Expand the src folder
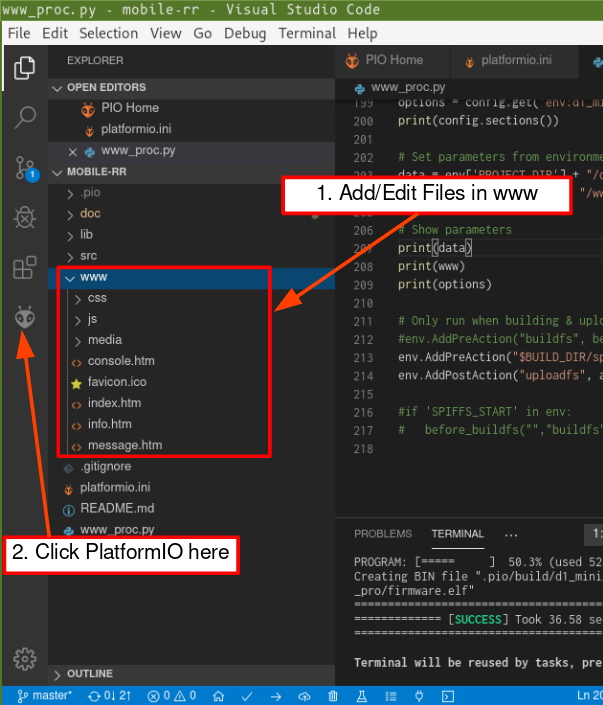This screenshot has width=603, height=705. tap(191, 256)
